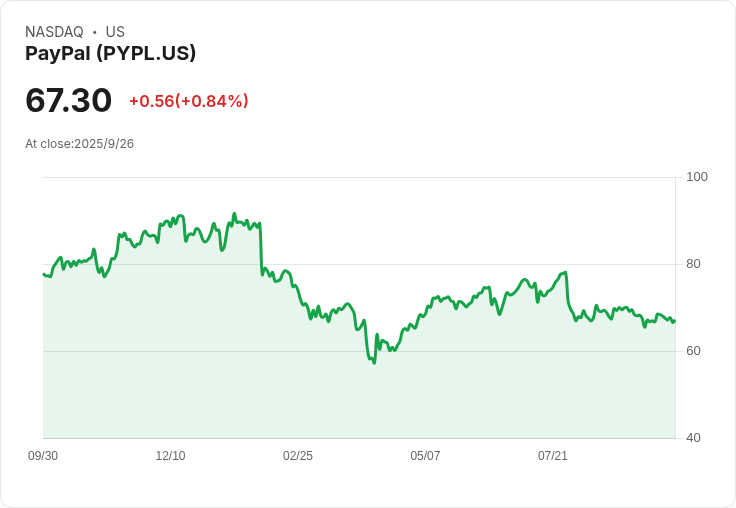Click the line's final point at right edge
Viewport: 736px width, 508px height.
(675, 321)
